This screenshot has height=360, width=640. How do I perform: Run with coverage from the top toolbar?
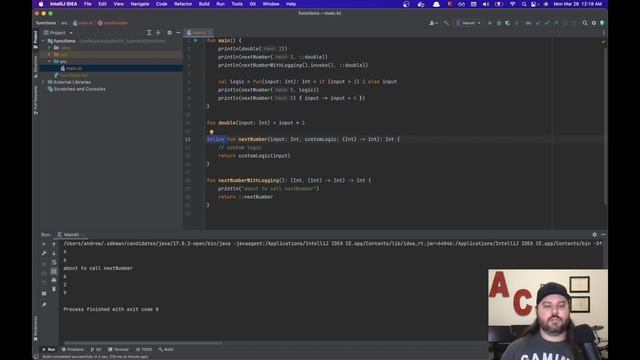(x=508, y=23)
